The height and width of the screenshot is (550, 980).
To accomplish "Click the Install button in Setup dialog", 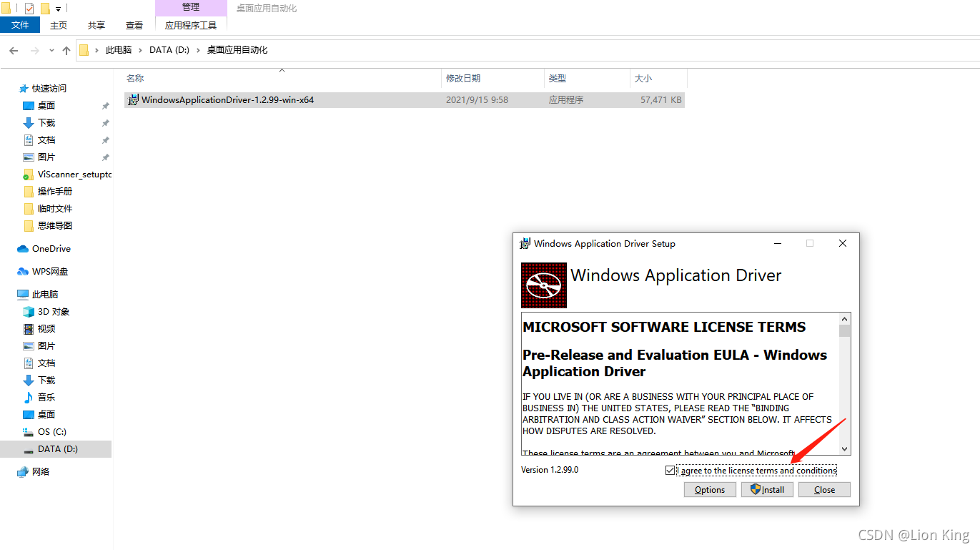I will click(x=767, y=490).
